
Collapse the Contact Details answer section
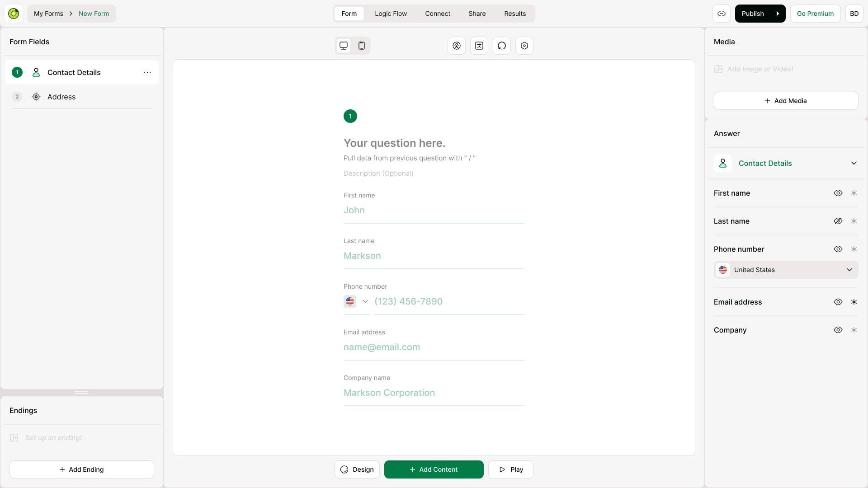click(854, 163)
